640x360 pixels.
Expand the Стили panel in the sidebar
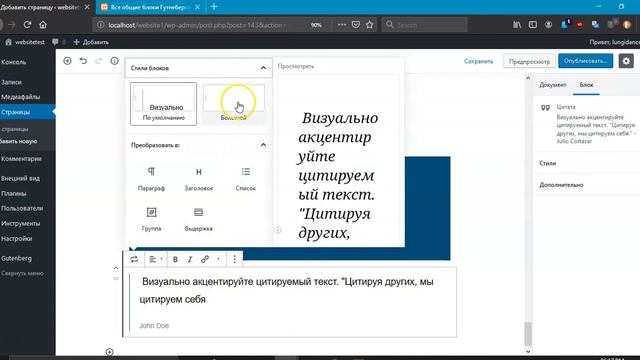point(587,163)
